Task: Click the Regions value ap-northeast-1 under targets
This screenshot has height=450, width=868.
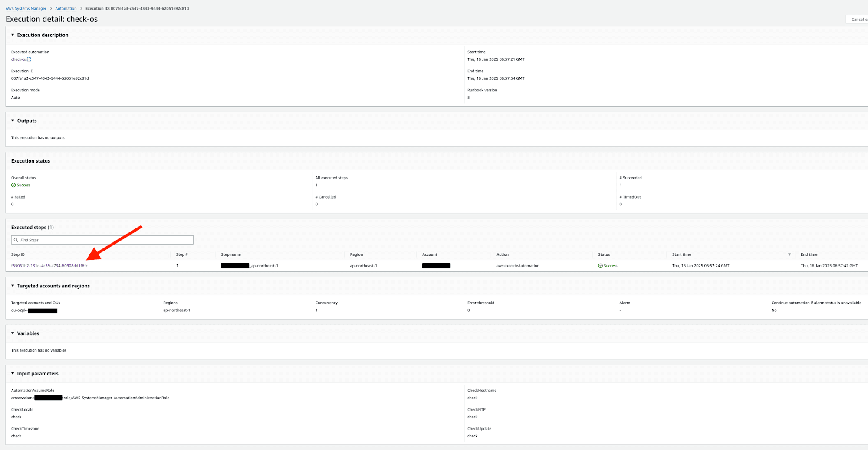Action: click(x=177, y=310)
